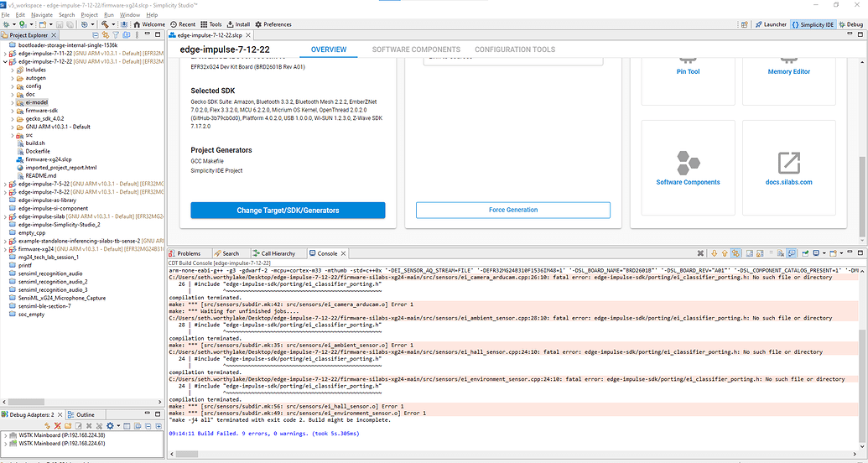This screenshot has height=463, width=868.
Task: Expand WSTK Mainboard (IP:192.168.224.38)
Action: 6,435
